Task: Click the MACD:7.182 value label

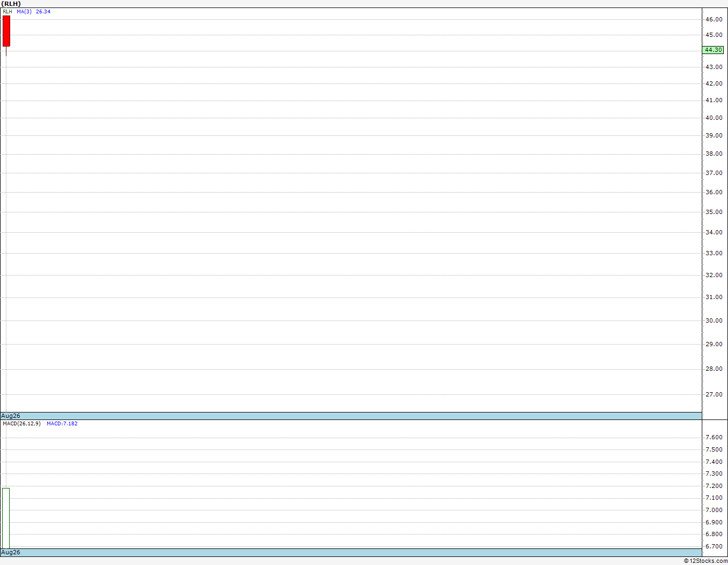Action: pos(62,423)
